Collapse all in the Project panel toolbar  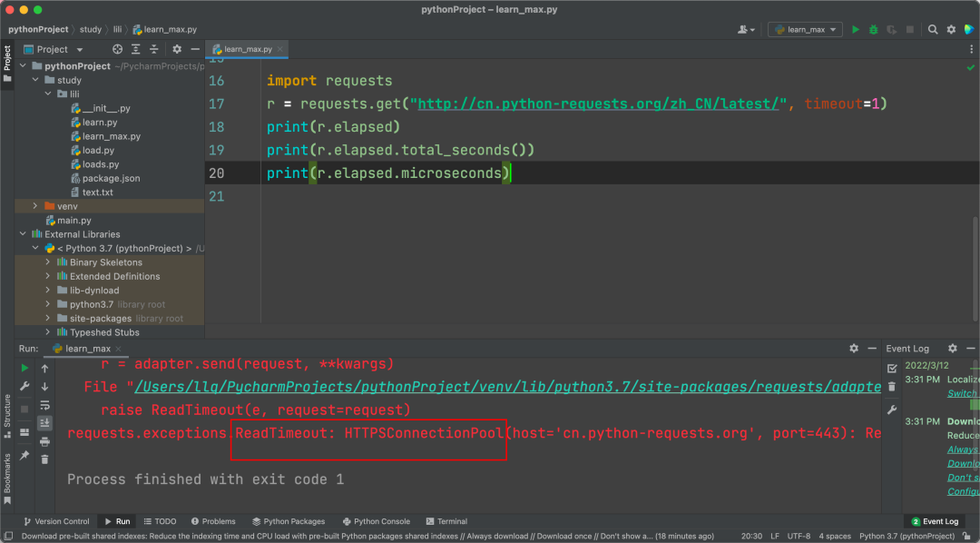pos(155,49)
